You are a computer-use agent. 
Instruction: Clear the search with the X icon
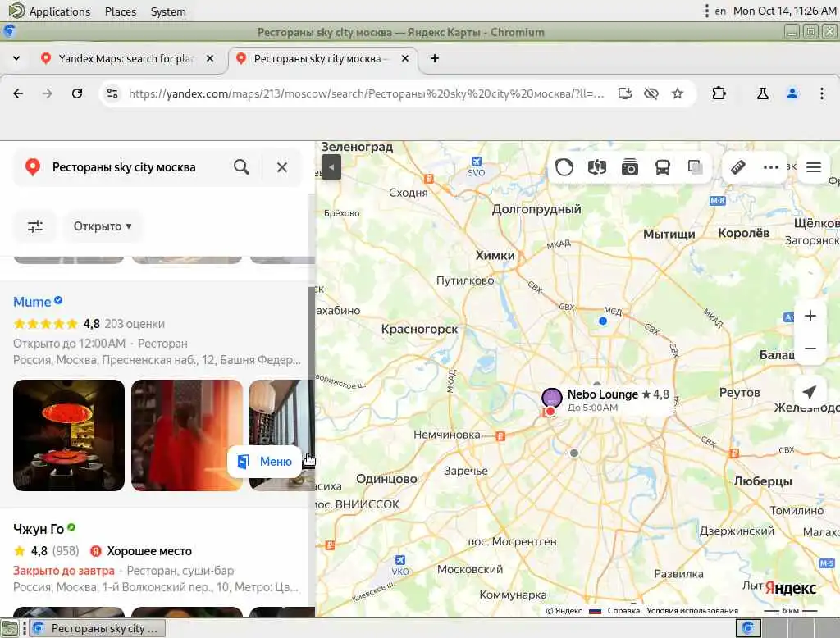tap(282, 167)
